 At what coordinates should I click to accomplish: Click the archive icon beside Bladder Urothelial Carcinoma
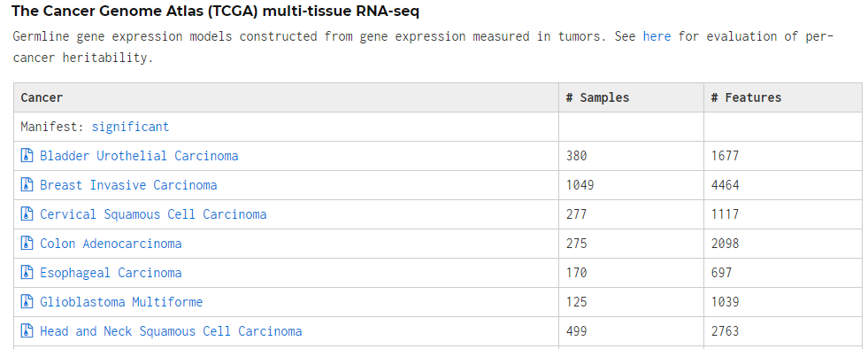pyautogui.click(x=27, y=156)
